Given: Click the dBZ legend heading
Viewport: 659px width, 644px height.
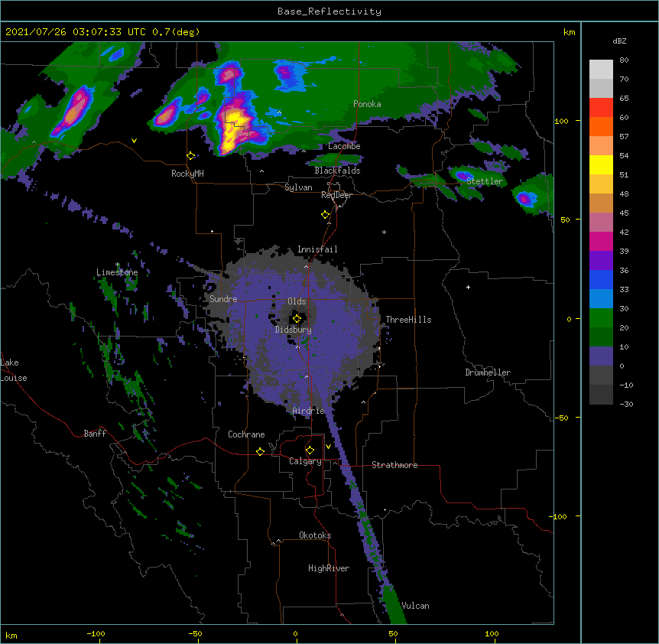Looking at the screenshot, I should pyautogui.click(x=619, y=41).
